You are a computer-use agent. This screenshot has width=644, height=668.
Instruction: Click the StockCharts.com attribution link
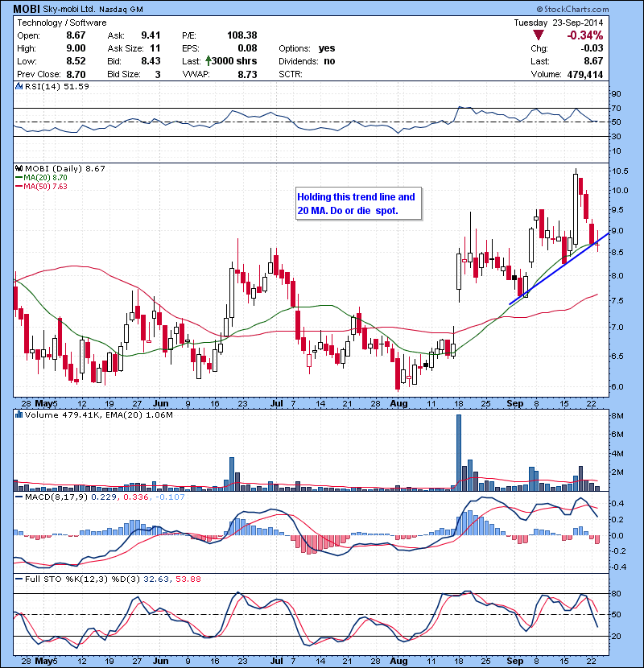point(573,9)
